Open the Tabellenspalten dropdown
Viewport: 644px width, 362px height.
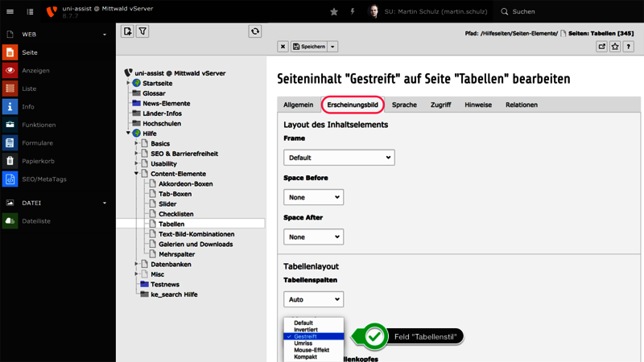pyautogui.click(x=313, y=299)
